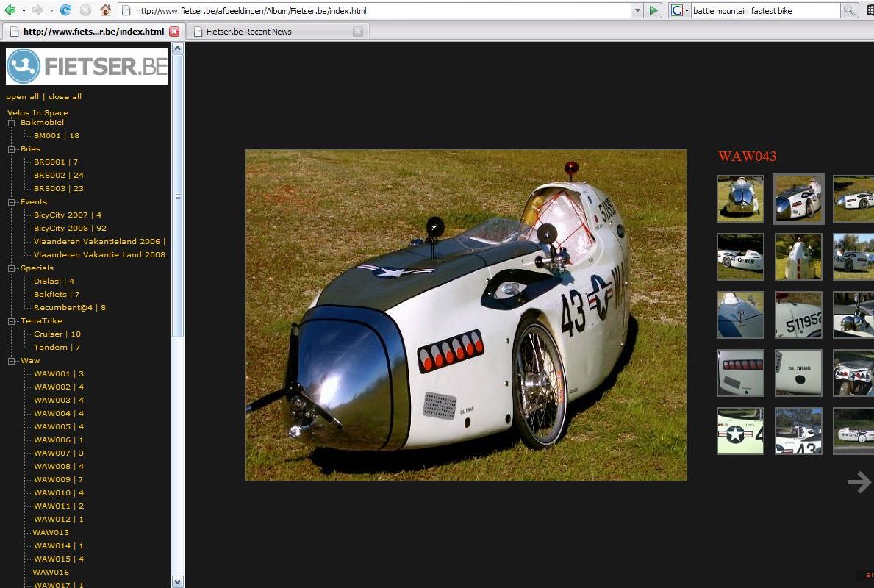Viewport: 874px width, 588px height.
Task: Collapse the TerraTrike tree node
Action: tap(11, 322)
